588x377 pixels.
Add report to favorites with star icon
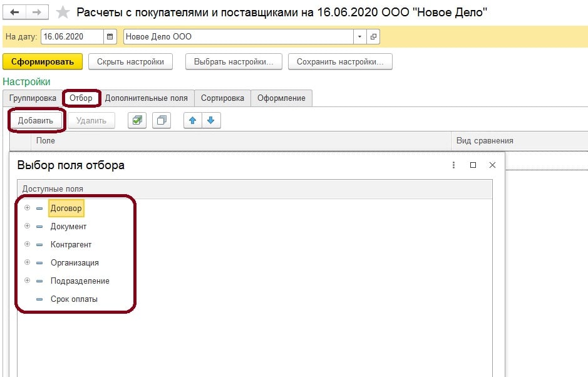[x=63, y=13]
